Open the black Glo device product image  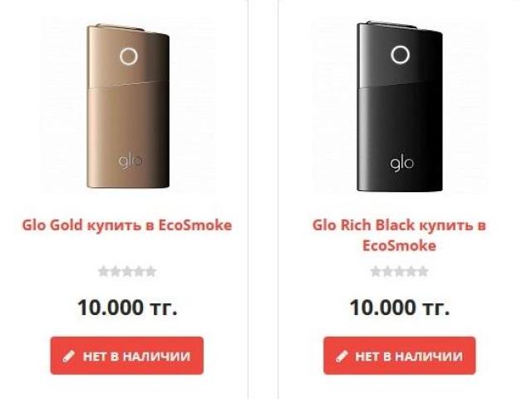tap(400, 106)
